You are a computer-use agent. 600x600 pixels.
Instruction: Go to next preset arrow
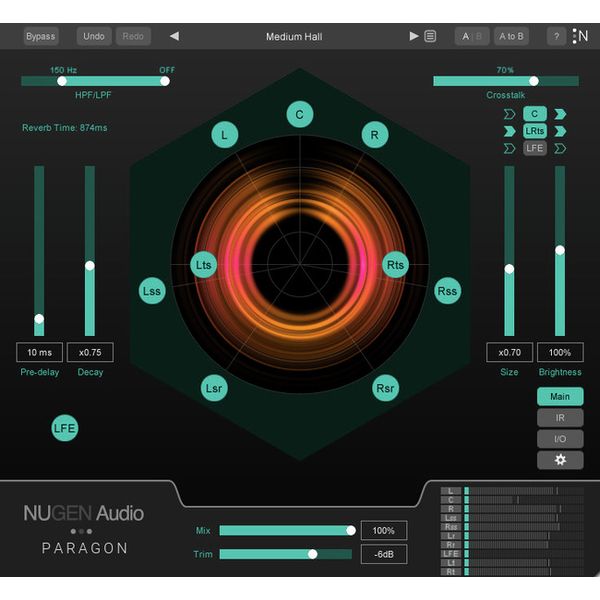(x=414, y=36)
